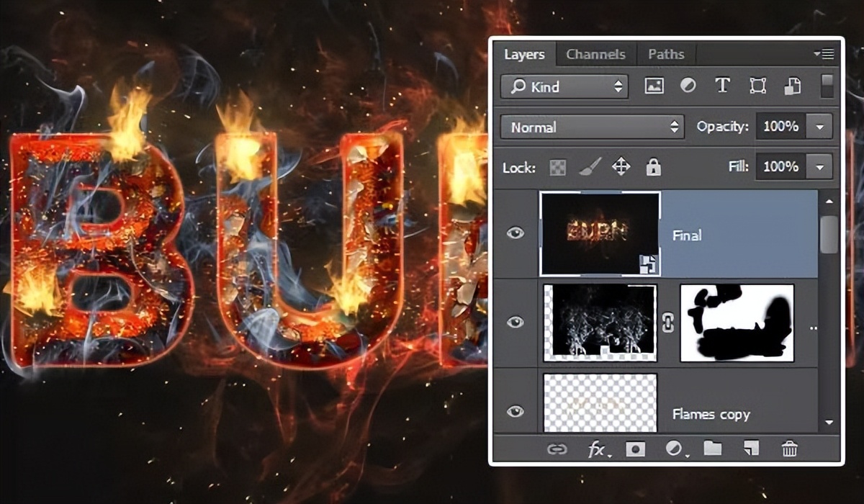Filter layers by shape layers icon
The width and height of the screenshot is (864, 504).
coord(757,86)
